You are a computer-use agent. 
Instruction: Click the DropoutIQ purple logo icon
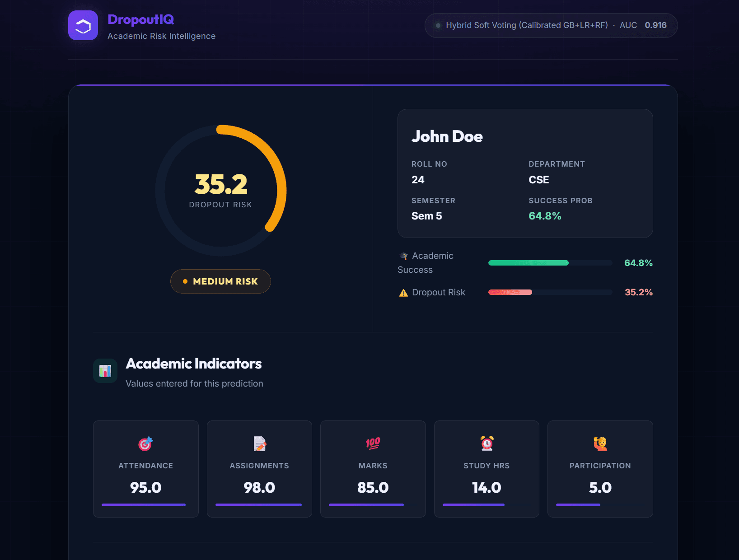point(83,25)
